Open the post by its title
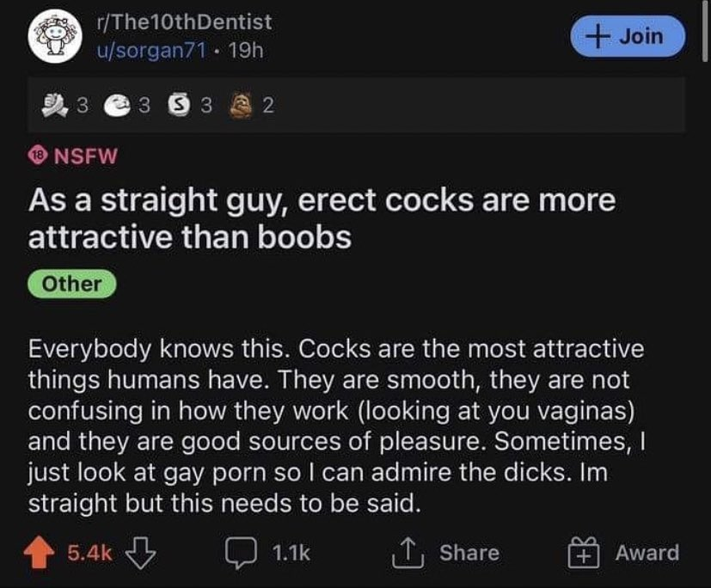This screenshot has width=711, height=588. (x=322, y=218)
